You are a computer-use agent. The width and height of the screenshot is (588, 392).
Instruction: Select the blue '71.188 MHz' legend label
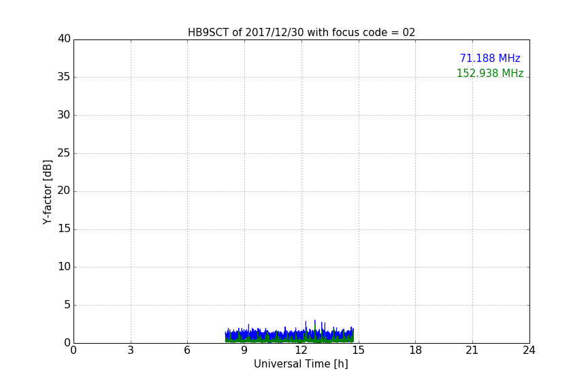490,58
